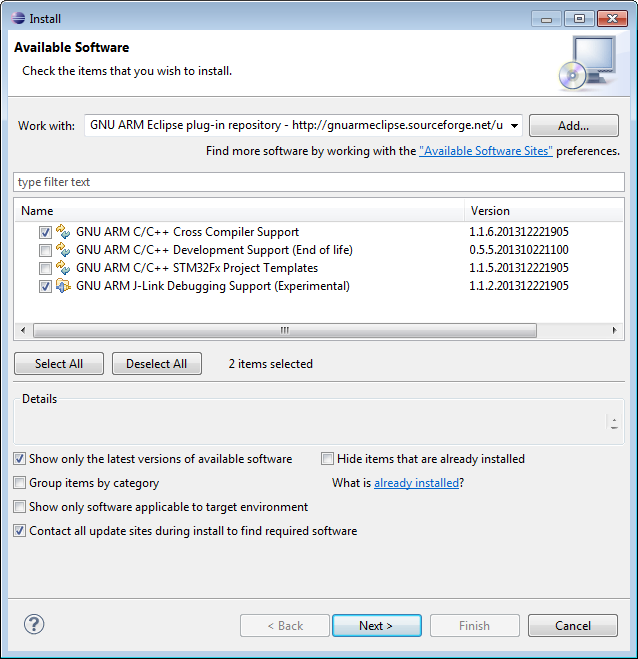The image size is (638, 659).
Task: Click the Details pane scroll down arrow
Action: click(x=614, y=428)
